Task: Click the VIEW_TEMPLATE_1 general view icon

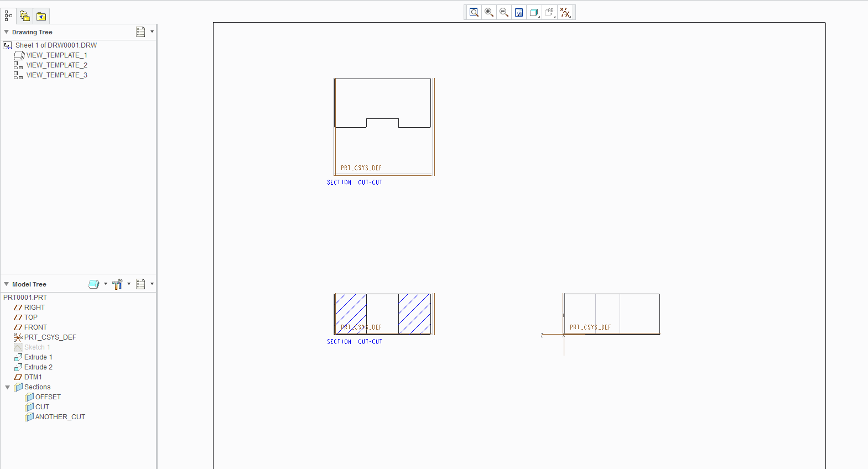Action: tap(19, 55)
